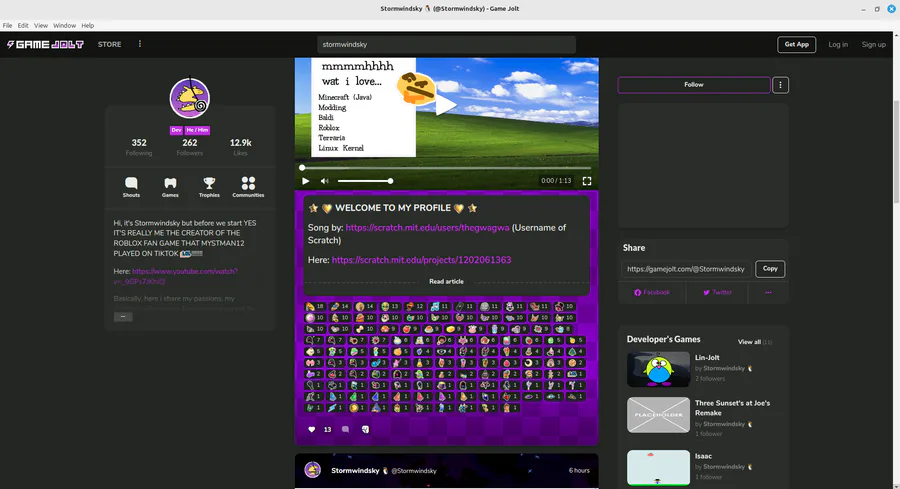The image size is (900, 489).
Task: Open the Game Jolt logo home link
Action: tap(45, 44)
